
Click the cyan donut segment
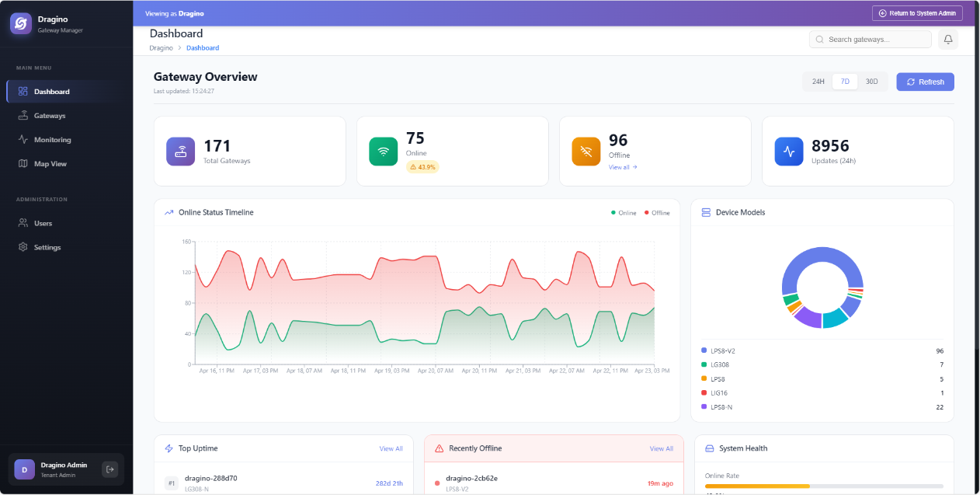point(836,319)
